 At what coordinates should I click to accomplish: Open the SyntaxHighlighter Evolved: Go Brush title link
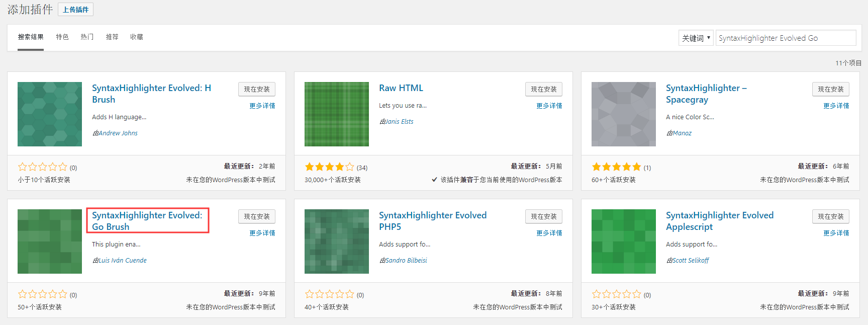(147, 221)
